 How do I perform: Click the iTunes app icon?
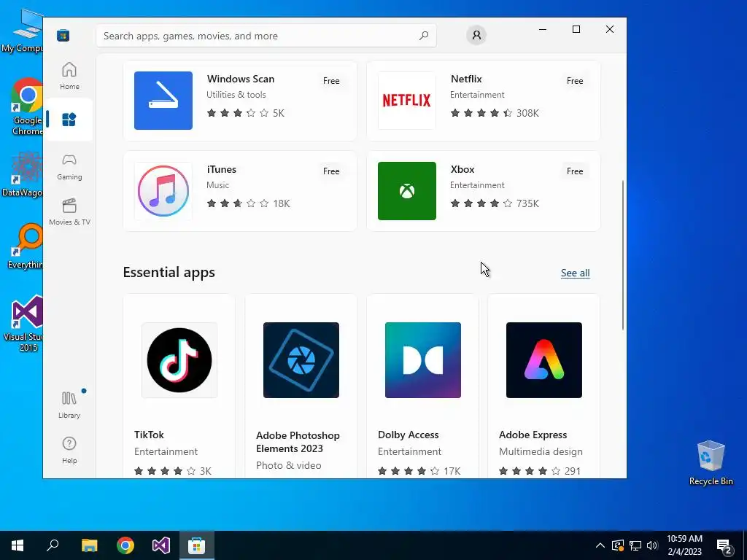[163, 191]
